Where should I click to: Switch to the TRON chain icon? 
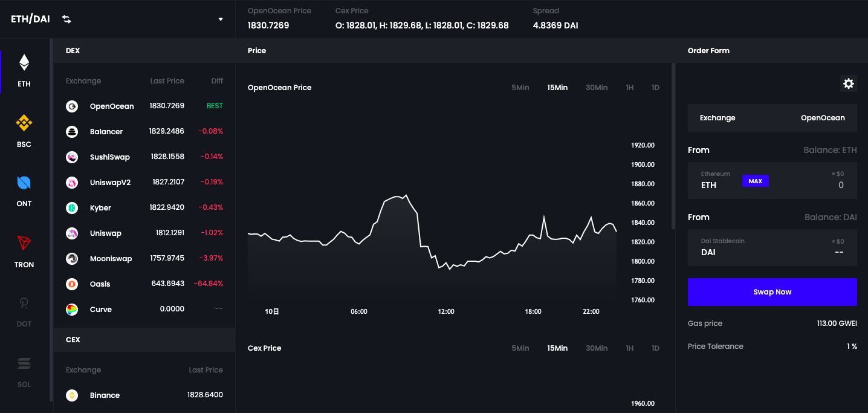point(24,243)
